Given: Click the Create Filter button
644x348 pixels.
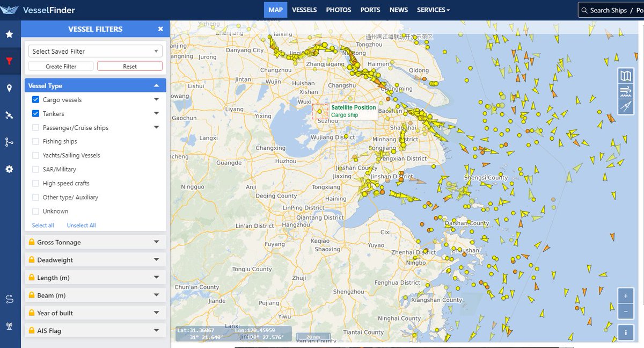Looking at the screenshot, I should click(x=61, y=66).
